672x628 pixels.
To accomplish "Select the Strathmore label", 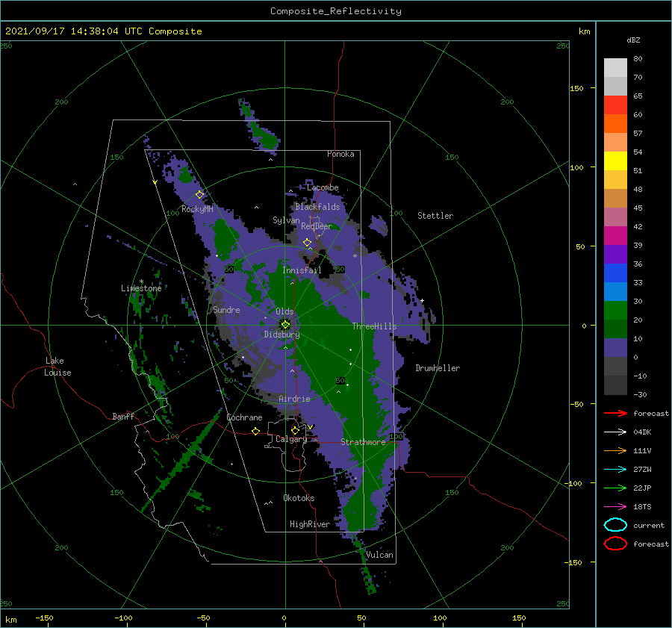I will click(363, 442).
